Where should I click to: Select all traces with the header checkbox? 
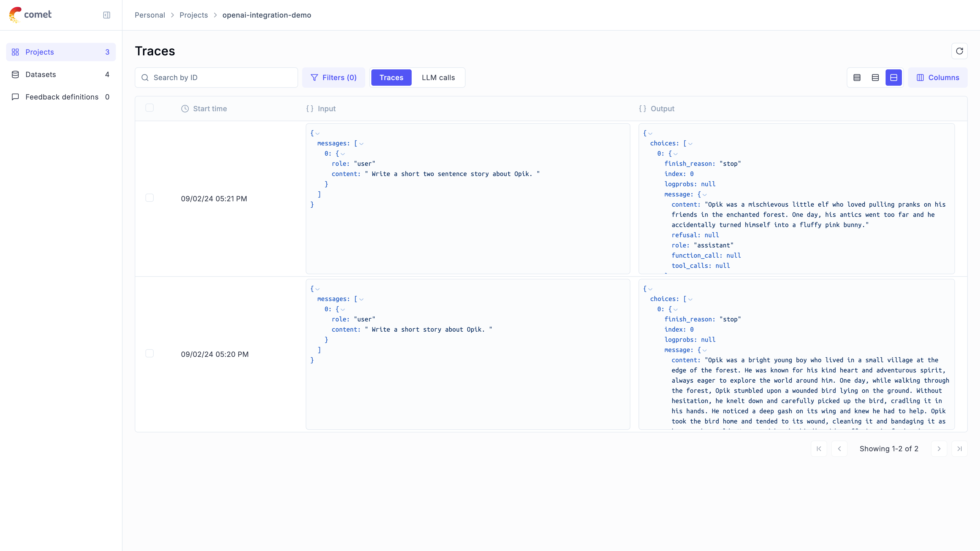[150, 108]
